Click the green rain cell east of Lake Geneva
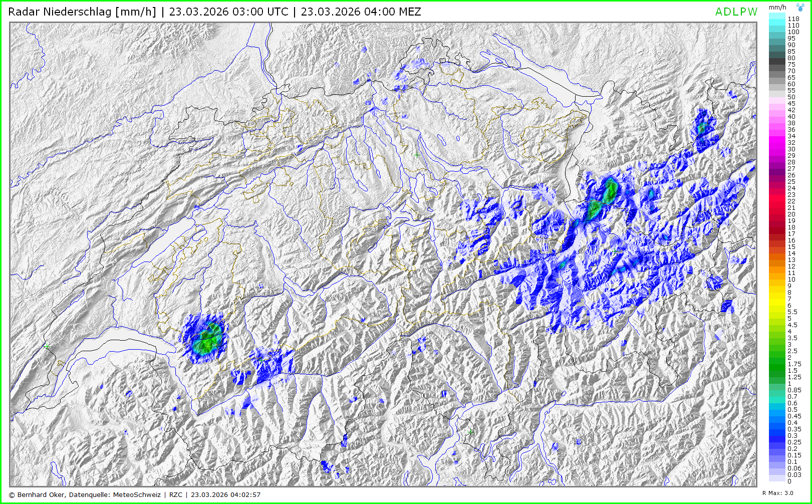 (206, 339)
